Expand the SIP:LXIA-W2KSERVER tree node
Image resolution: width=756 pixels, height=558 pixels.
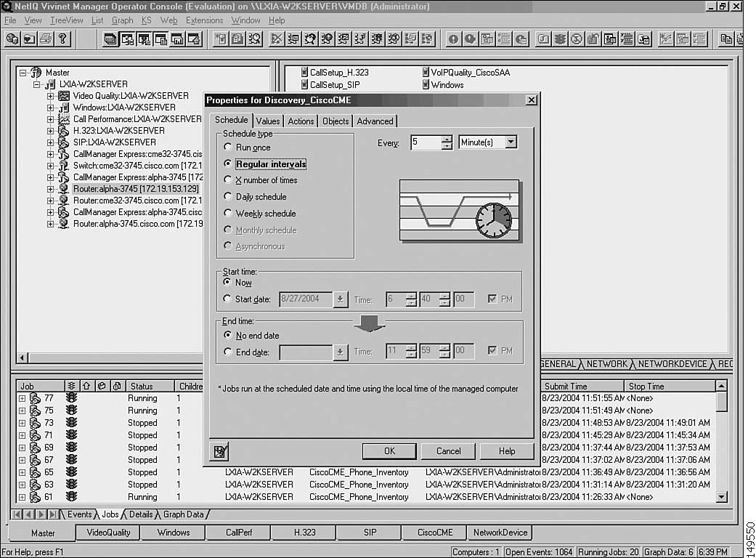(x=50, y=142)
